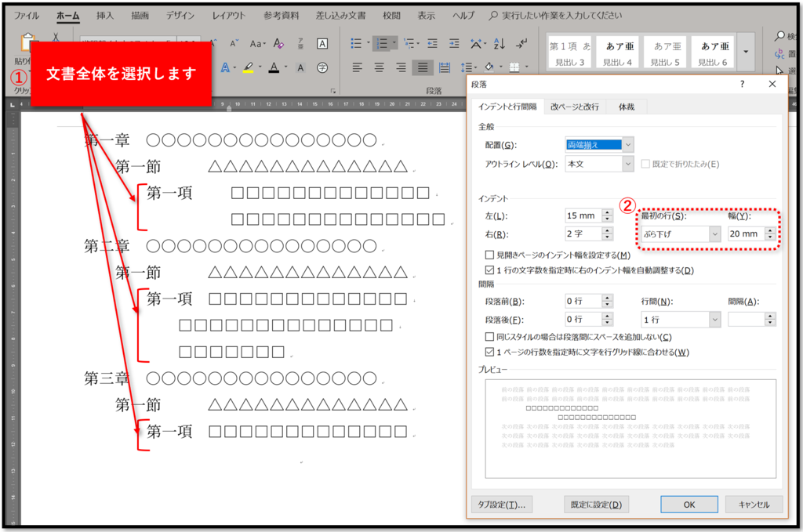
Task: Enable 見開きページのインデント幅を設定する checkbox
Action: [489, 255]
